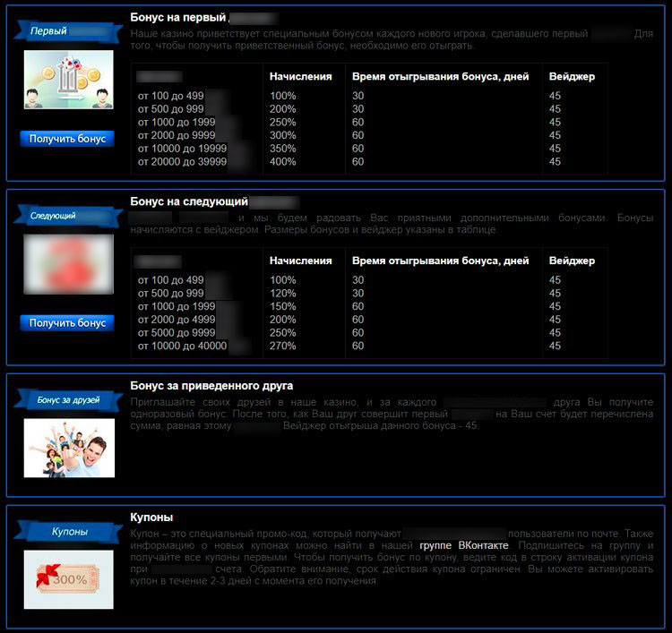Click the 270% accrual value in table
672x633 pixels.
click(x=282, y=346)
